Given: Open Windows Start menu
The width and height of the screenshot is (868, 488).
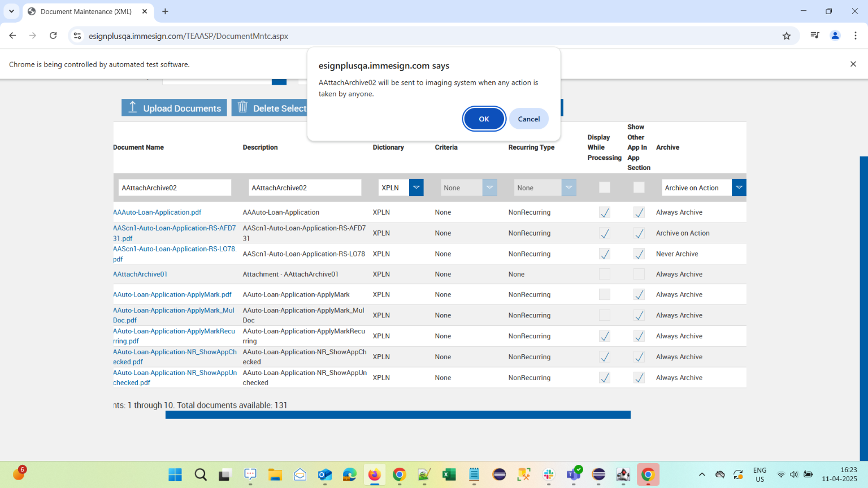Looking at the screenshot, I should 175,474.
